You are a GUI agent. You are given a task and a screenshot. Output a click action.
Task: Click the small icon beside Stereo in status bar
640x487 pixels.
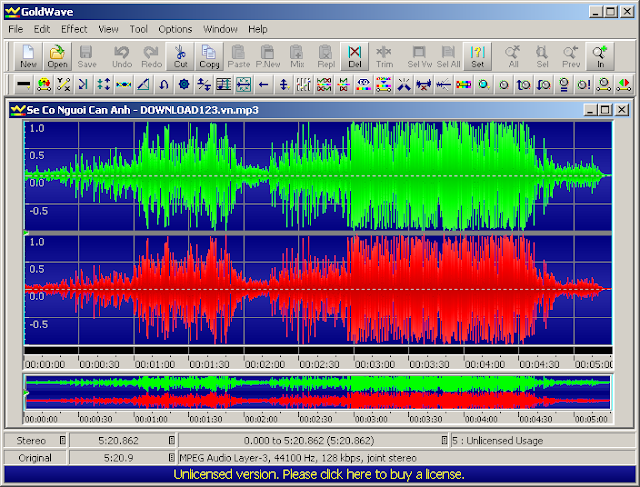(62, 440)
